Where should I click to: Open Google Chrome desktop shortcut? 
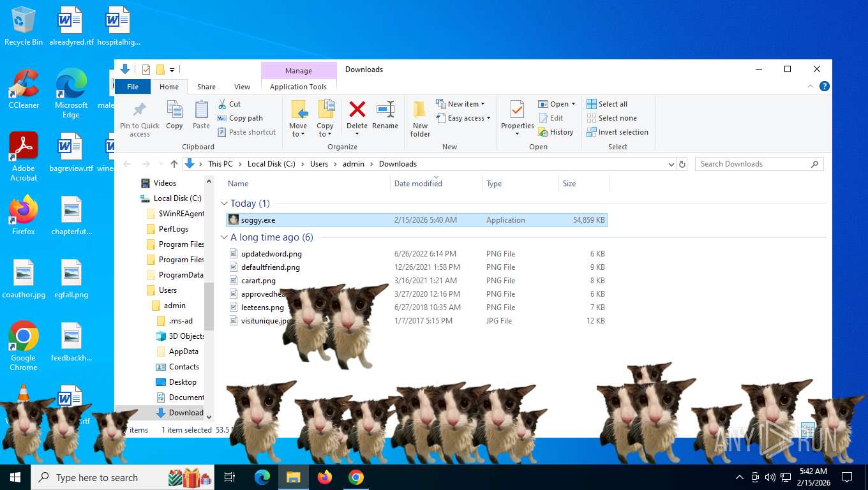point(24,346)
